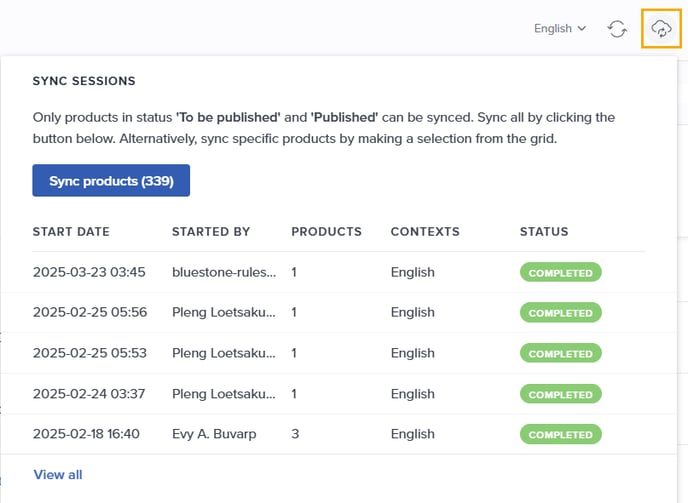Select the 2025-03-23 03:45 sync session row
The height and width of the screenshot is (503, 688).
(x=338, y=272)
